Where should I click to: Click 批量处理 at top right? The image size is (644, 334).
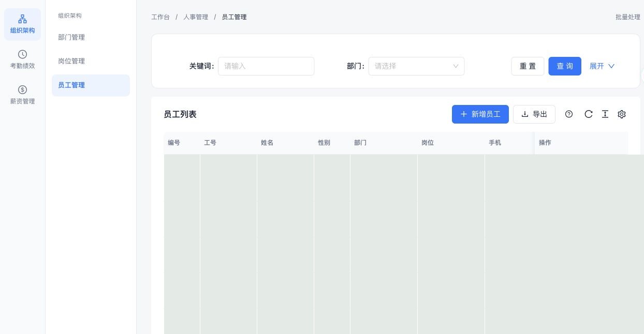pyautogui.click(x=628, y=17)
